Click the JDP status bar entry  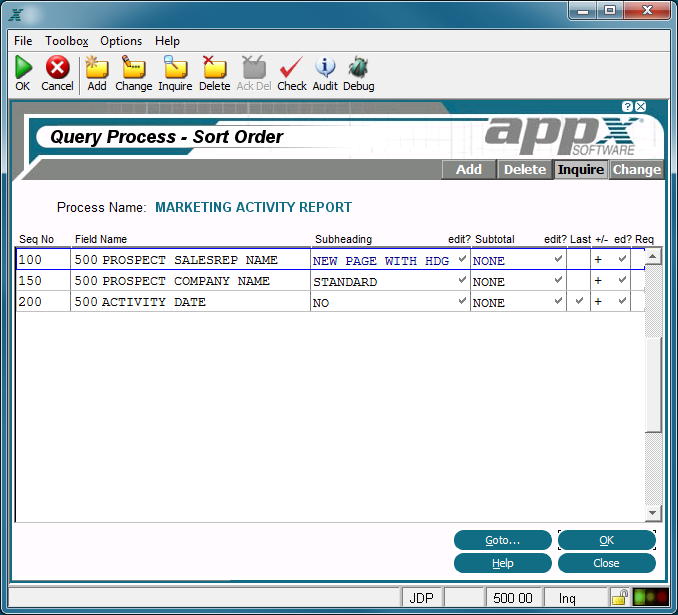tap(422, 598)
